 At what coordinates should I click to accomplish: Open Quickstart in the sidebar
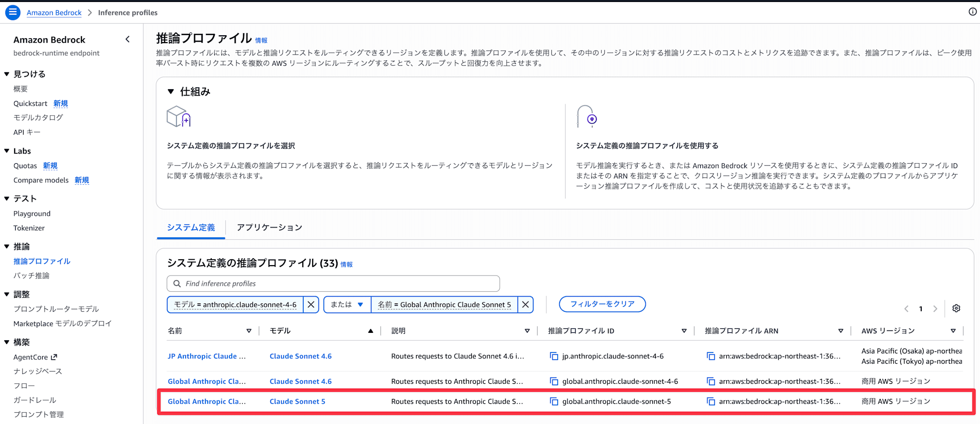(30, 103)
